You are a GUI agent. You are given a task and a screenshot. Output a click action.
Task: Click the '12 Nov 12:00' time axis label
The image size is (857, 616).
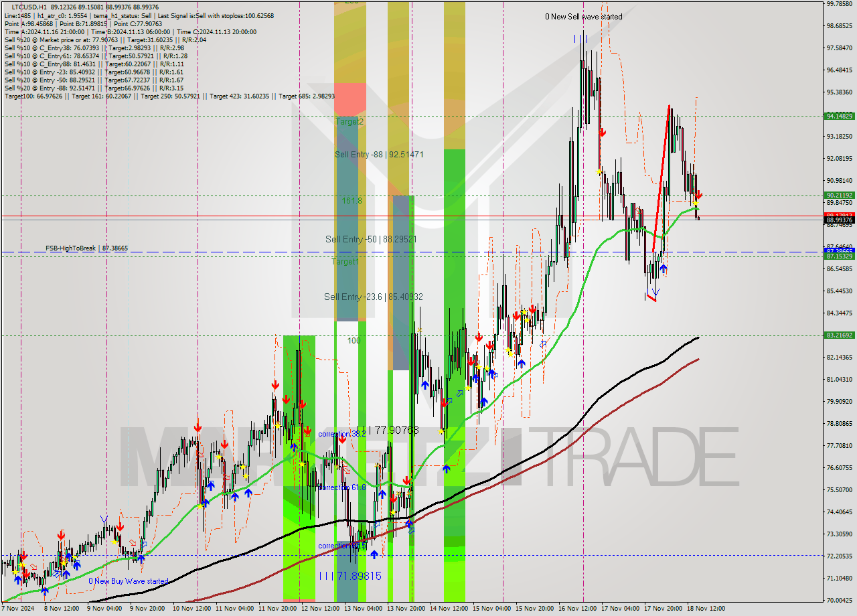coord(320,609)
